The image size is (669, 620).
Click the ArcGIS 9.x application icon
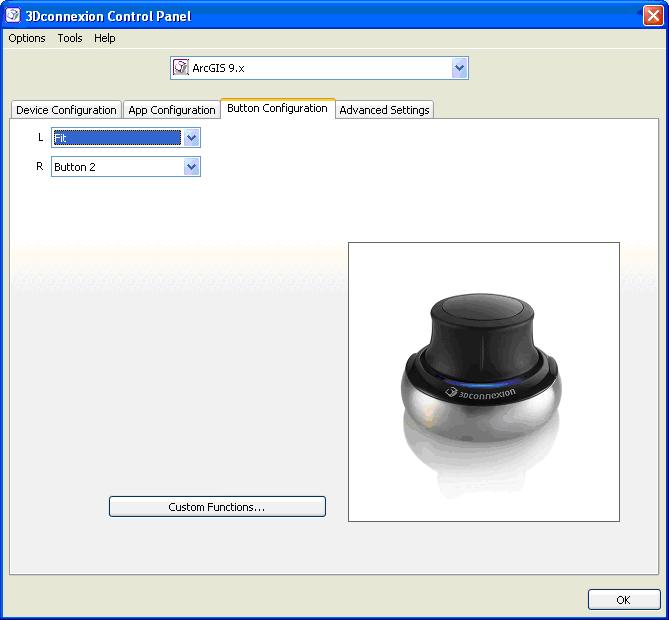click(181, 68)
